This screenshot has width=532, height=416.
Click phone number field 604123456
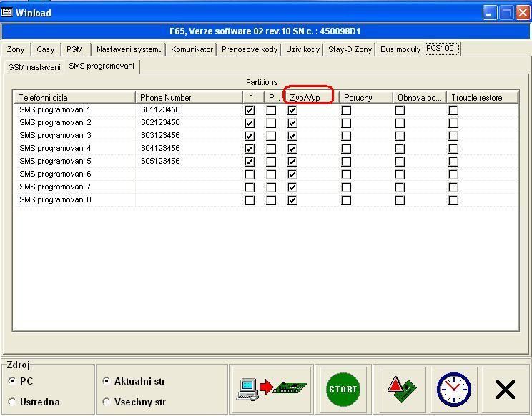coord(160,149)
